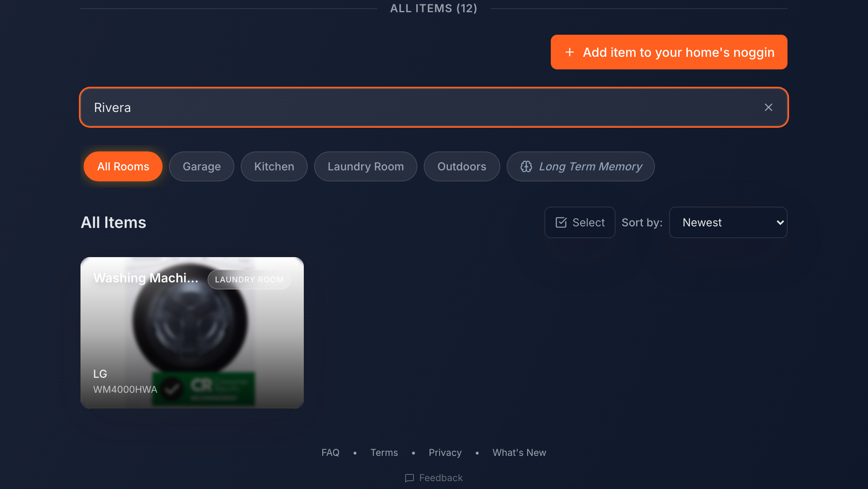Filter items by Garage
The width and height of the screenshot is (868, 489).
pos(202,166)
